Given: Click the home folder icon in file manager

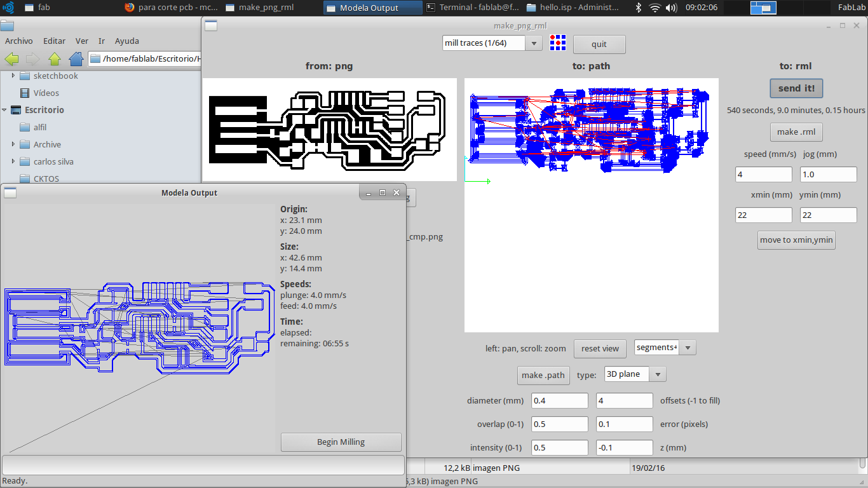Looking at the screenshot, I should (76, 59).
